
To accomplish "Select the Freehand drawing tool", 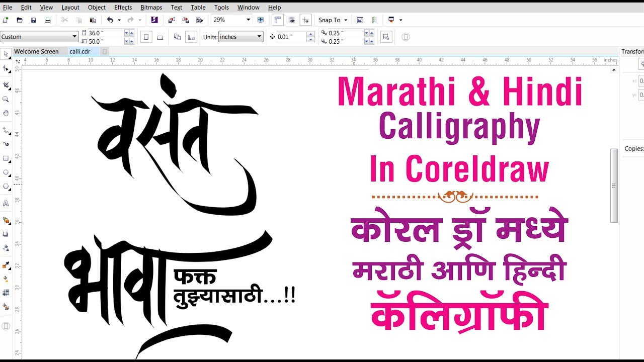I will 6,130.
